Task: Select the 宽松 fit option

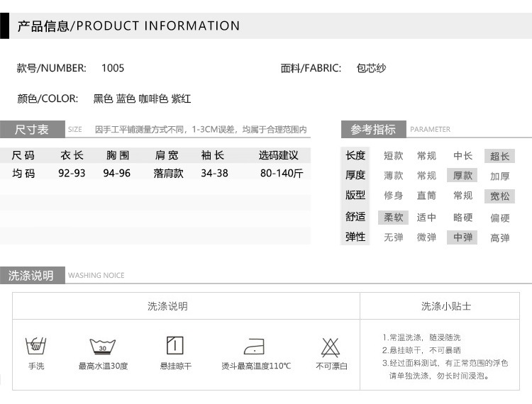Action: pyautogui.click(x=499, y=196)
